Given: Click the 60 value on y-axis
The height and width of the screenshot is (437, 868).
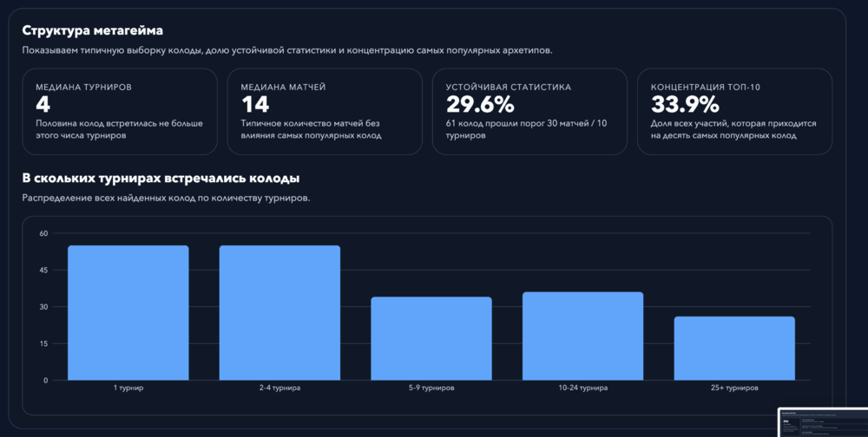Looking at the screenshot, I should click(43, 233).
